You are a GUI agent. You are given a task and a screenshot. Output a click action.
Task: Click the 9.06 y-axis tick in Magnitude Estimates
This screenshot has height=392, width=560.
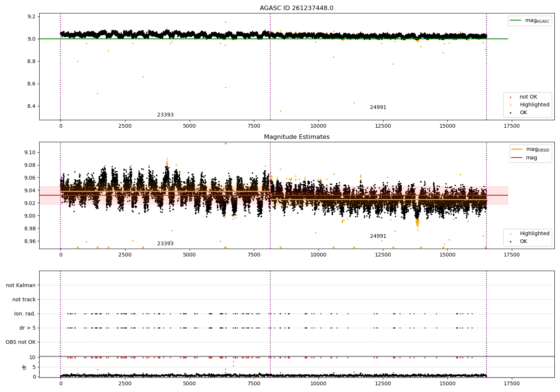(30, 178)
